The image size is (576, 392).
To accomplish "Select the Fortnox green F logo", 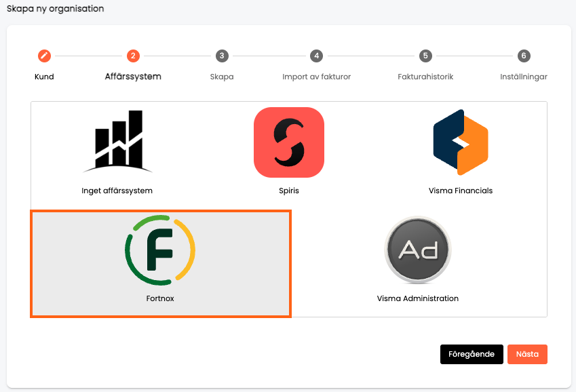I will tap(160, 250).
